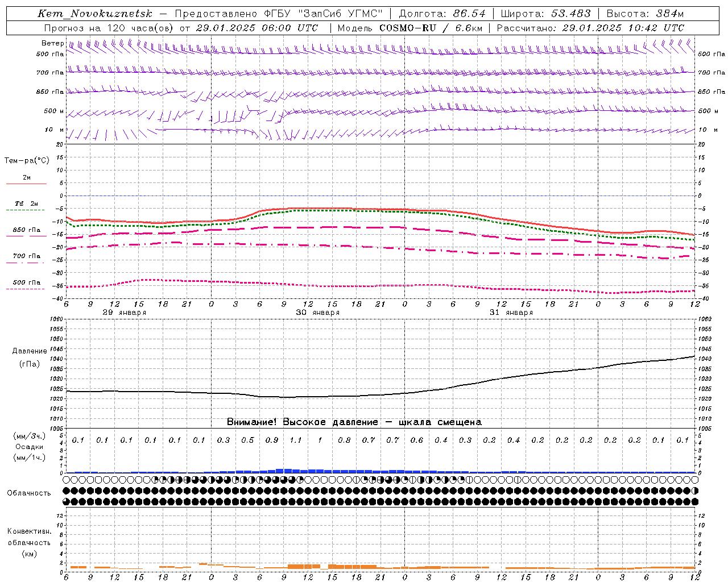Click the date label 29 января

pos(125,313)
